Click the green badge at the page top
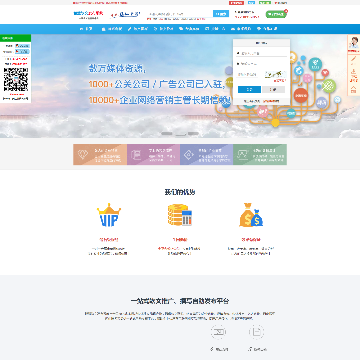Image resolution: width=360 pixels, height=360 pixels. pyautogui.click(x=265, y=3)
